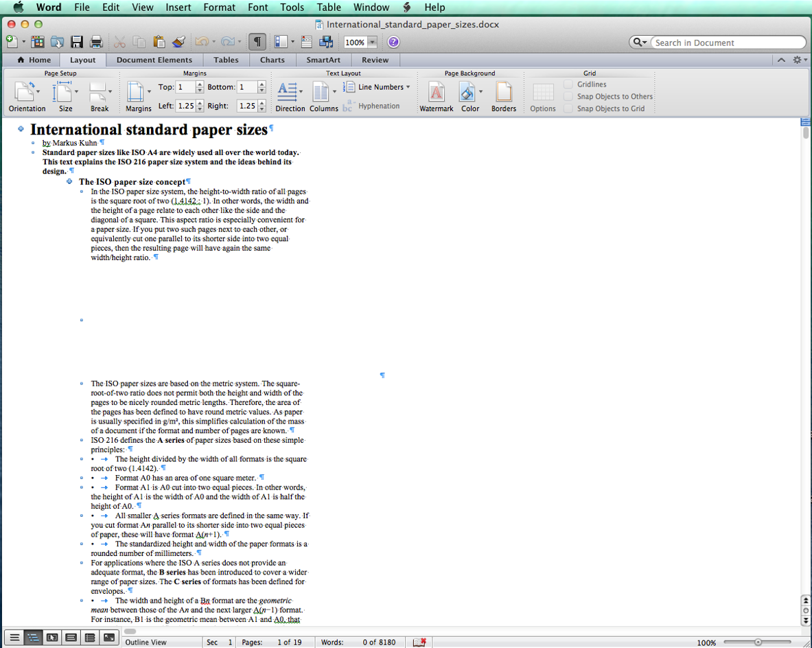This screenshot has height=648, width=812.
Task: Click the Print icon
Action: click(x=96, y=42)
